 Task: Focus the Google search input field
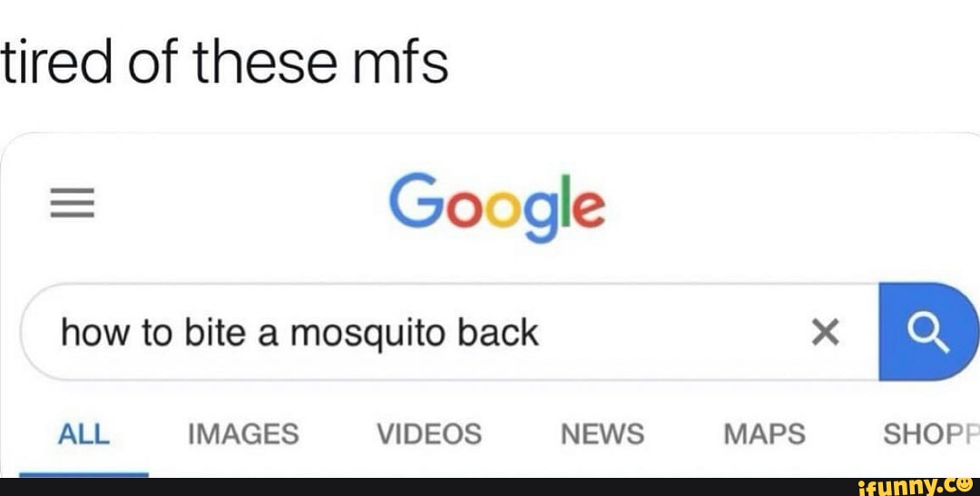450,332
